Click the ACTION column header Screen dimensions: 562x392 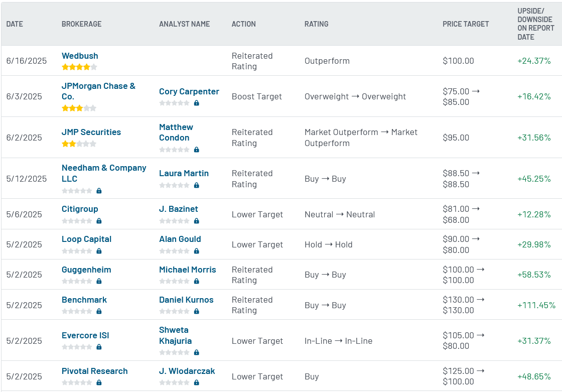244,24
